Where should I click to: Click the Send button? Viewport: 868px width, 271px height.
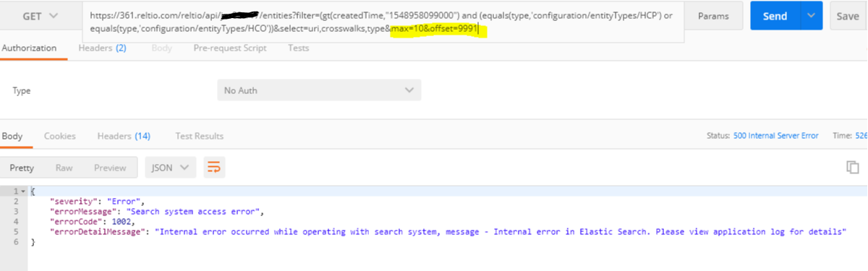pos(775,16)
